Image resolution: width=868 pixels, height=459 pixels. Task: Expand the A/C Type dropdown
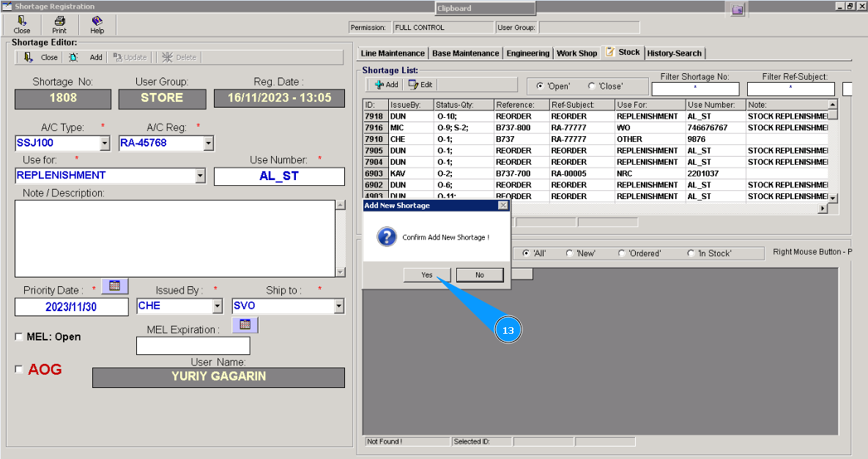coord(104,143)
